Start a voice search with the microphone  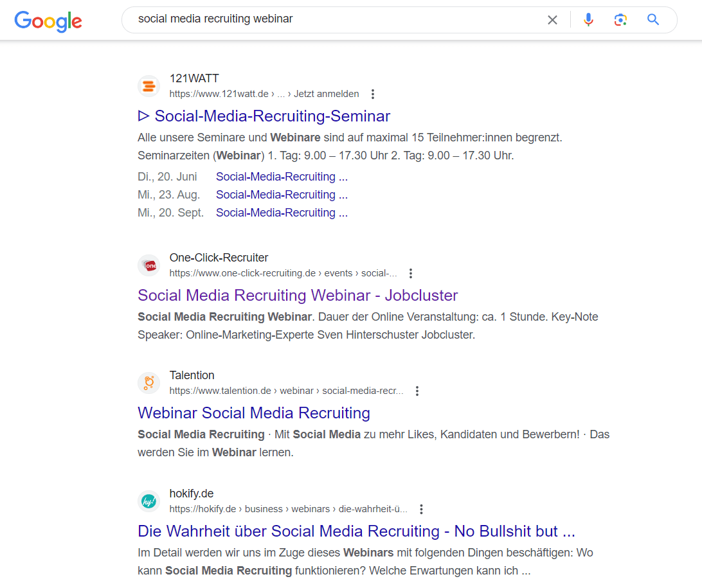pyautogui.click(x=588, y=20)
